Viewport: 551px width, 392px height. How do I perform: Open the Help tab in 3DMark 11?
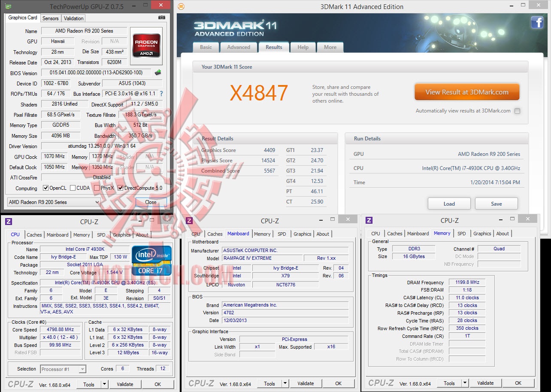[303, 47]
